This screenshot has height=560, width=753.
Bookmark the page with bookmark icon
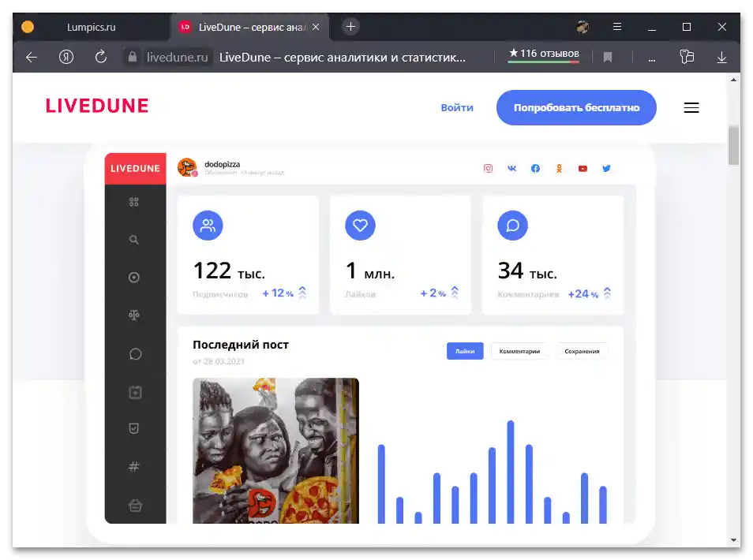point(608,57)
